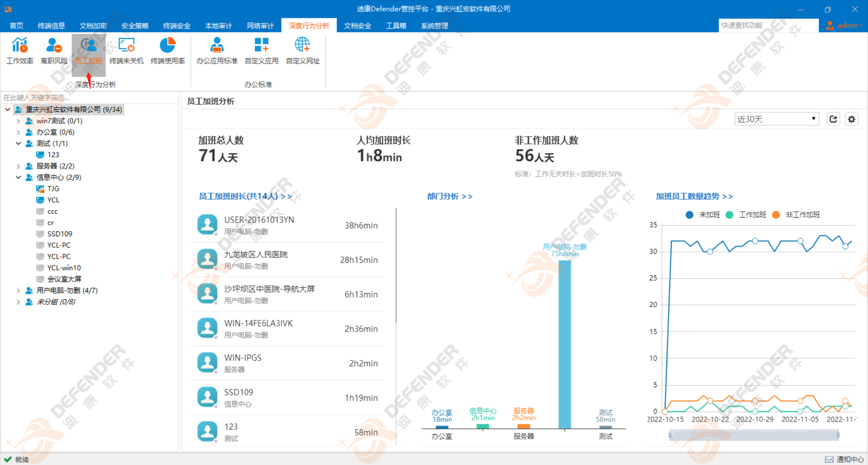The image size is (868, 465).
Task: Switch to the 网络审计 tab
Action: click(260, 26)
